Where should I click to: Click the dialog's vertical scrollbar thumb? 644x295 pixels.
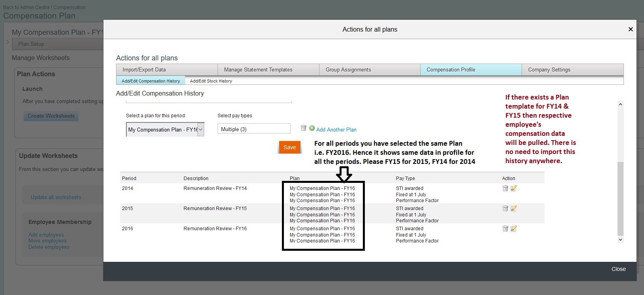point(620,199)
